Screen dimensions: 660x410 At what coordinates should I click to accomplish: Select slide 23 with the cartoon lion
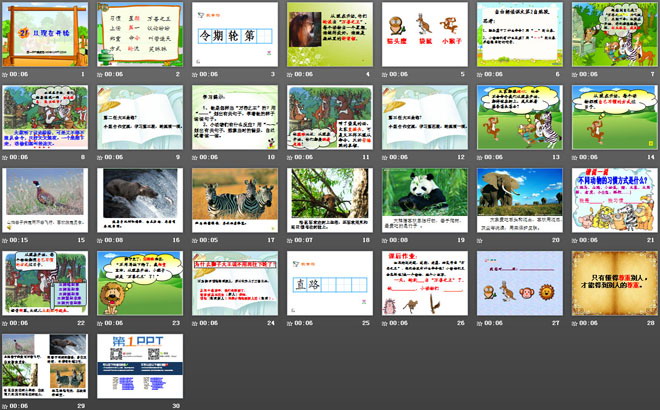pyautogui.click(x=140, y=283)
